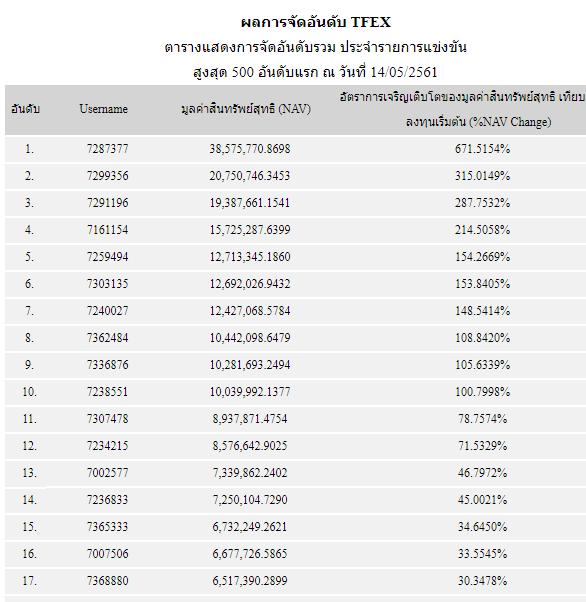Click NAV value 8,937,871.4754

pos(250,418)
